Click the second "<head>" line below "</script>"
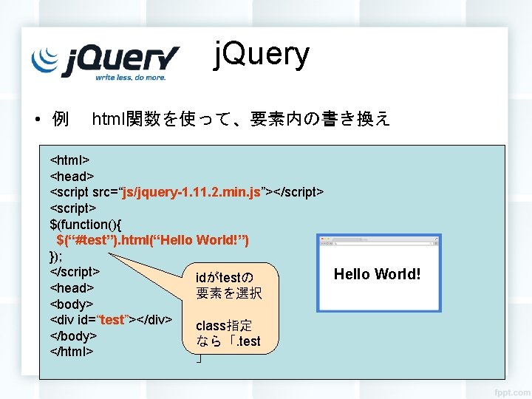This screenshot has width=532, height=399. [72, 288]
